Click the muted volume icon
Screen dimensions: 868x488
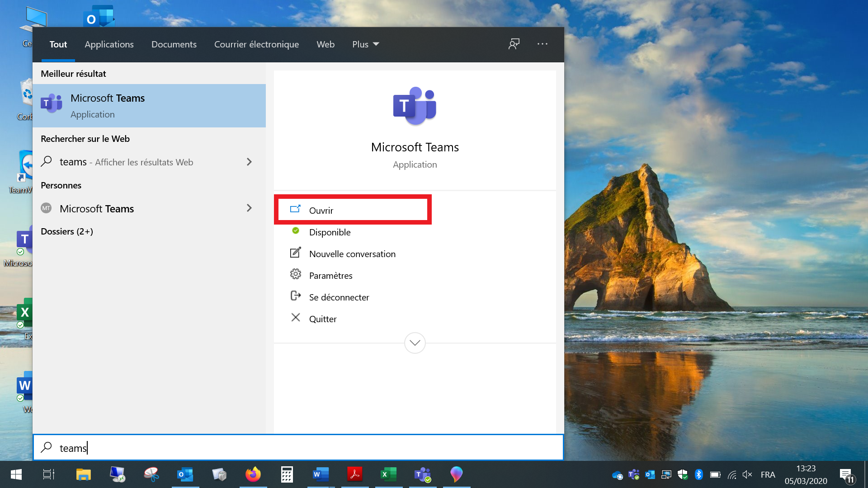(x=747, y=474)
